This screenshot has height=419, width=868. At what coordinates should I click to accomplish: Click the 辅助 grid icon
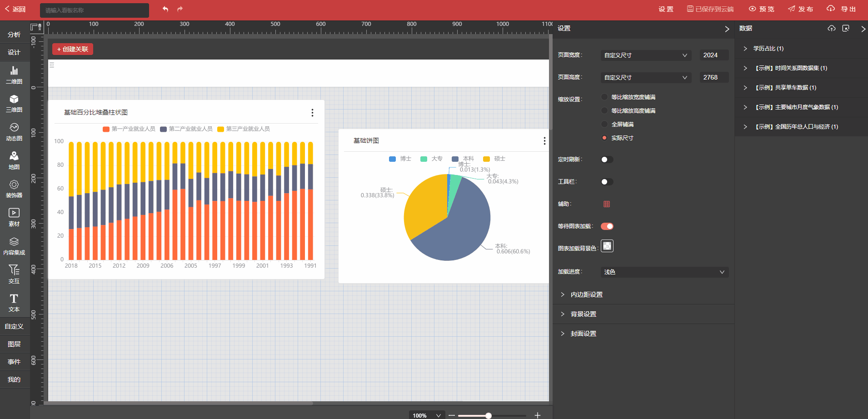point(606,204)
